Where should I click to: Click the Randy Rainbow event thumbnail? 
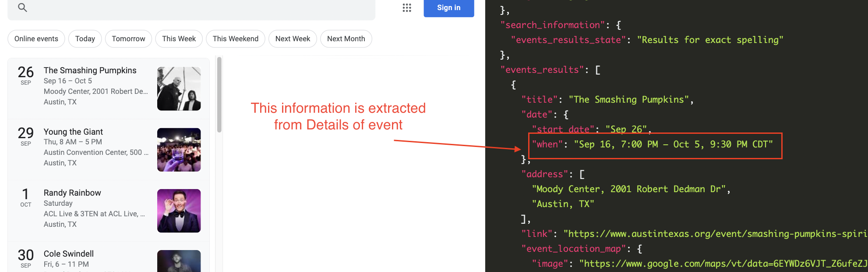tap(179, 211)
